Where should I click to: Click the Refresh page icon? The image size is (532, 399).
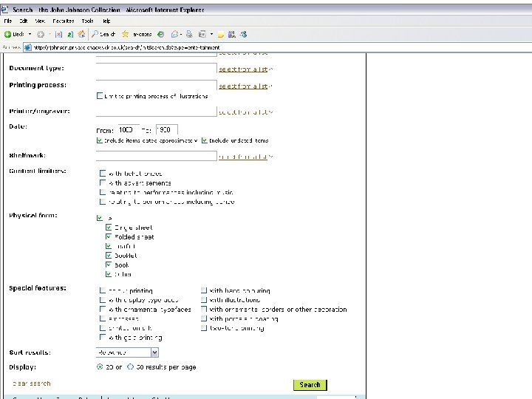[x=70, y=34]
